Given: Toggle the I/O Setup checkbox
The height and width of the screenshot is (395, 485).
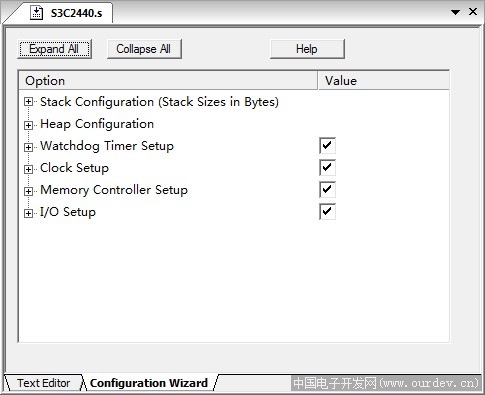Looking at the screenshot, I should (x=327, y=212).
